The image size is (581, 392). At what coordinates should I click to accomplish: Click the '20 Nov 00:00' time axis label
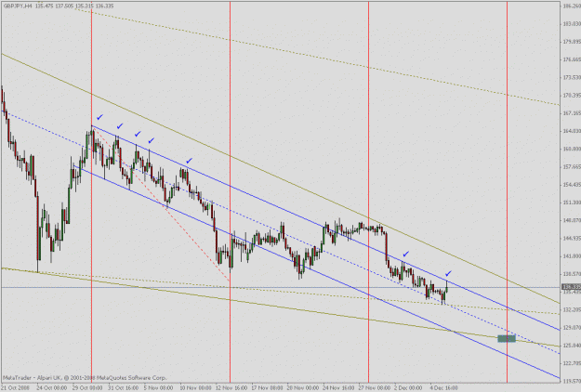303,388
